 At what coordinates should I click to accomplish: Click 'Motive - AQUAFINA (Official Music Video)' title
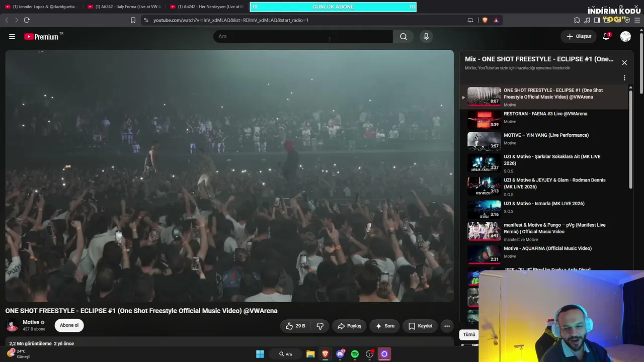(547, 248)
